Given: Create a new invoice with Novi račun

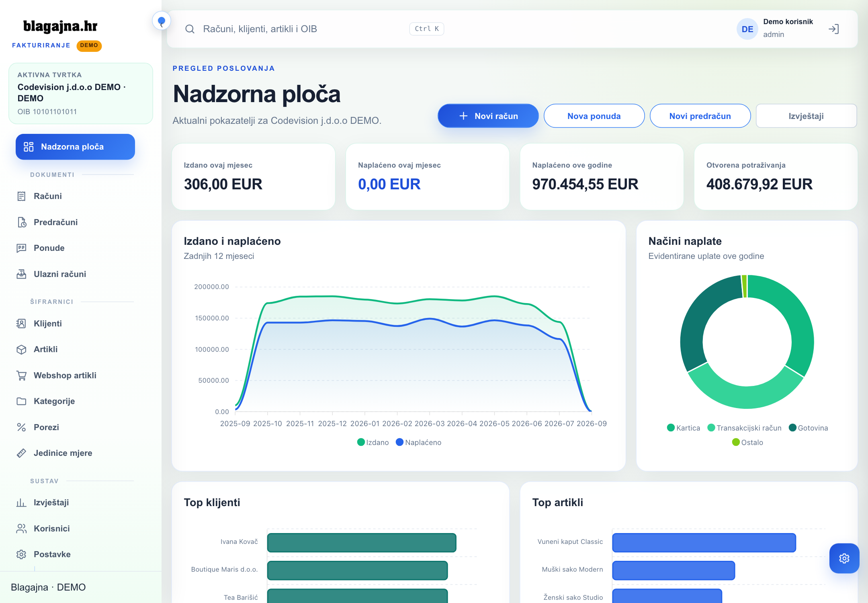Looking at the screenshot, I should click(488, 116).
